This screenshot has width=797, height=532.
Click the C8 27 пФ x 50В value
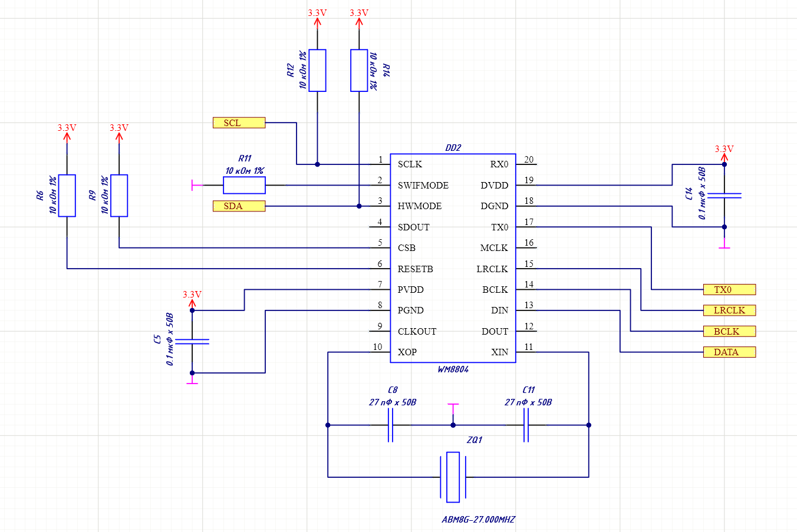pos(393,402)
